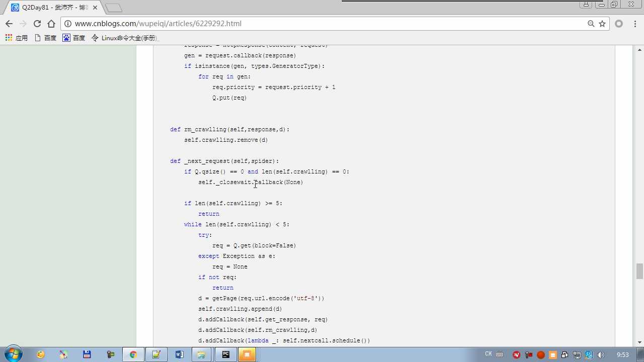Screen dimensions: 644x362
Task: Switch to Microsoft Word in taskbar
Action: tap(180, 354)
